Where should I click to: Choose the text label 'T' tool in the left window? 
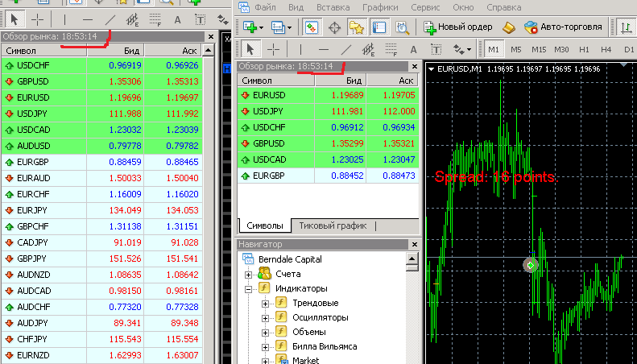[x=200, y=19]
